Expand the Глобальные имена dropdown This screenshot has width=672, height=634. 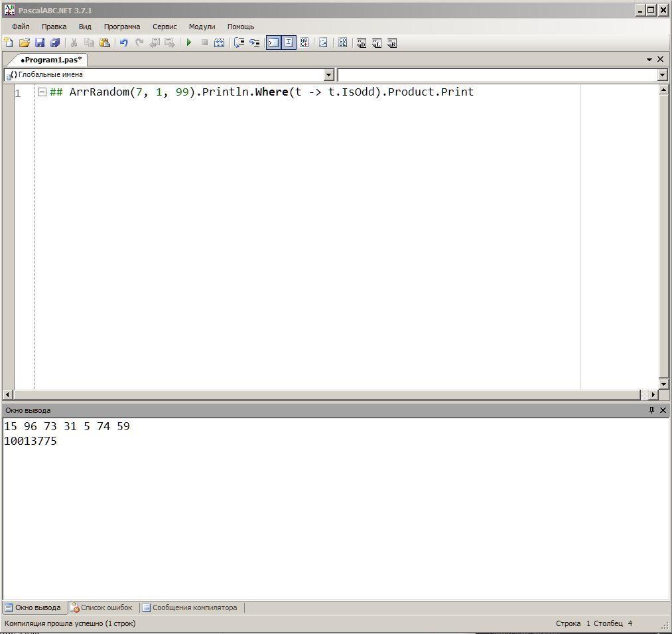point(329,75)
